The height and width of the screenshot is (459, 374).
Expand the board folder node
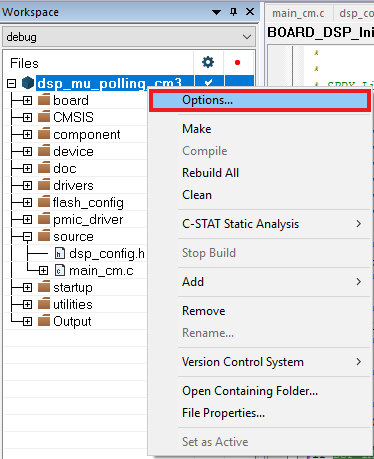pyautogui.click(x=27, y=100)
